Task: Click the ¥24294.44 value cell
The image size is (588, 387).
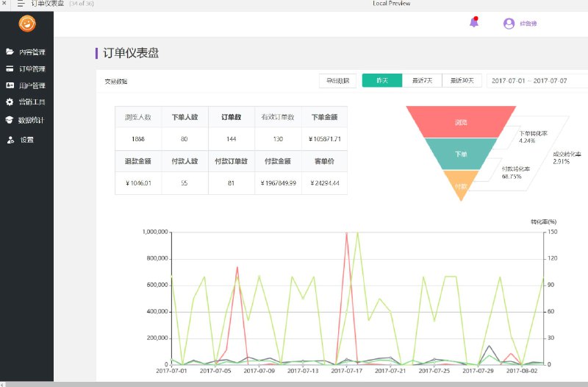Action: tap(325, 183)
